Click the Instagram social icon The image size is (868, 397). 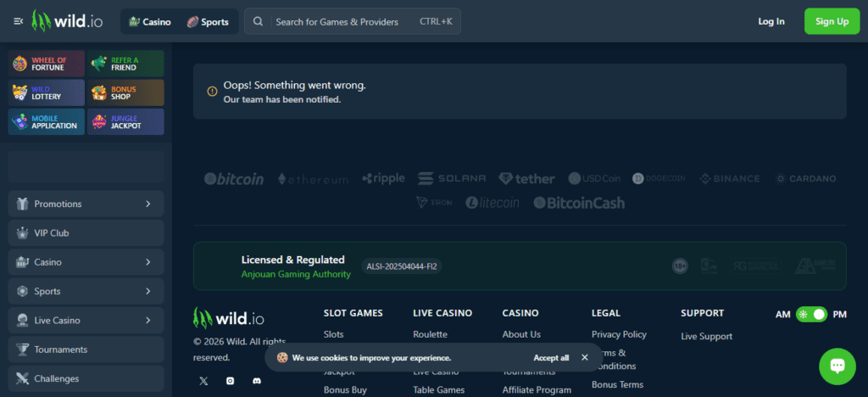(x=231, y=381)
